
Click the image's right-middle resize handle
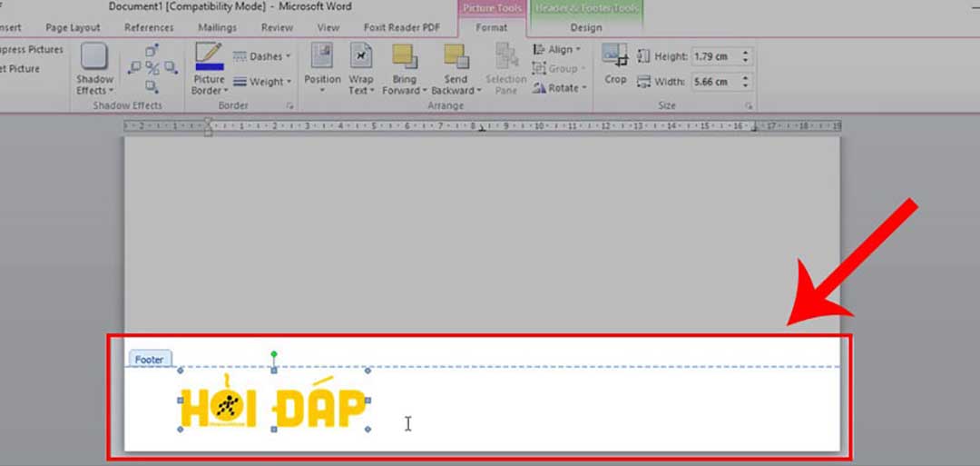point(367,401)
